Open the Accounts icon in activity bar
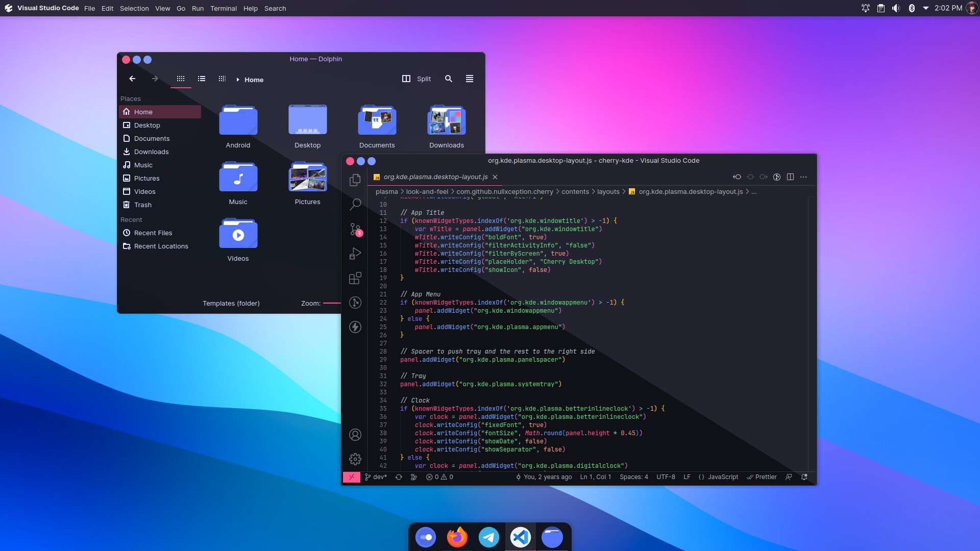Screen dimensions: 980x551 (355, 435)
